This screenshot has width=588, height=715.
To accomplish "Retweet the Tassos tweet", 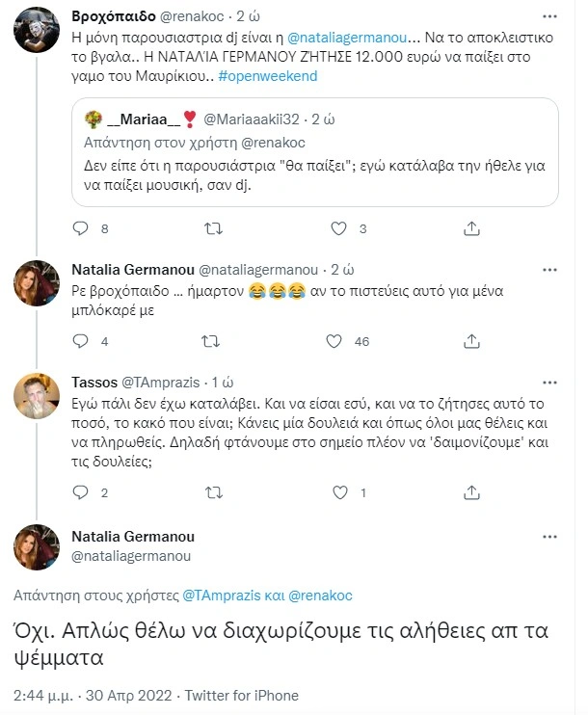I will pyautogui.click(x=209, y=492).
